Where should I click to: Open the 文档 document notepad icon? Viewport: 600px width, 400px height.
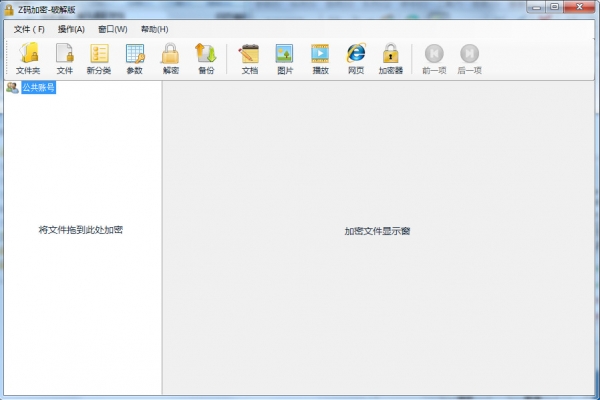click(x=249, y=59)
